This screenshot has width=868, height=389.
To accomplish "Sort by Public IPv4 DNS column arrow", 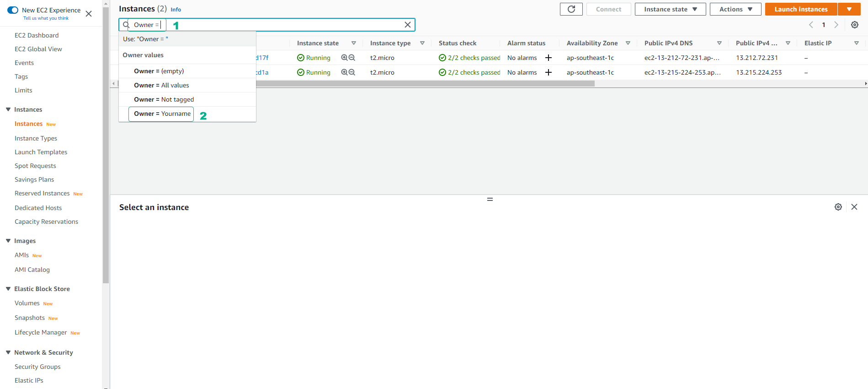I will (719, 43).
